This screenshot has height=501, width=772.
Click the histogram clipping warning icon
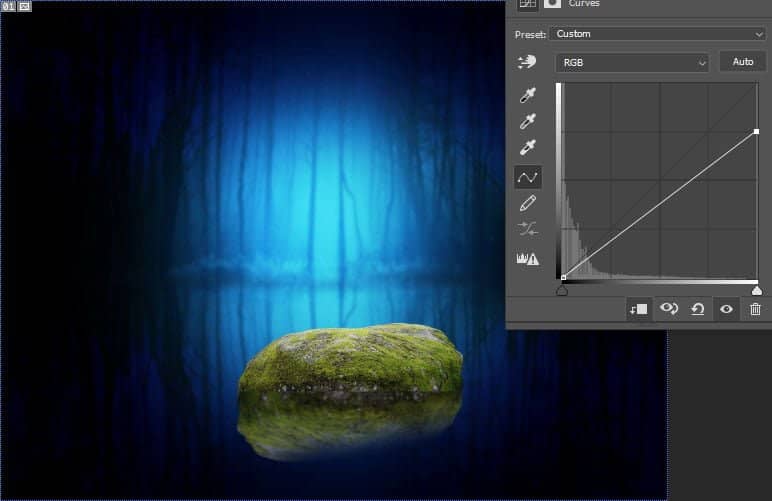point(527,258)
